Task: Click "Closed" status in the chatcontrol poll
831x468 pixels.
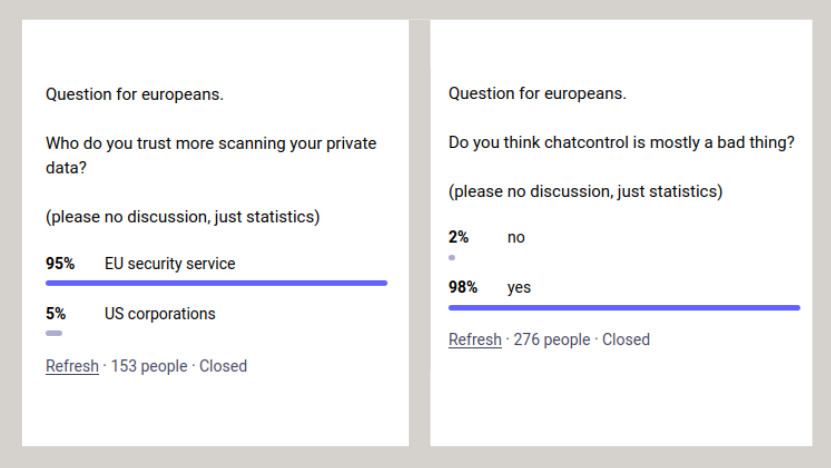Action: click(626, 340)
